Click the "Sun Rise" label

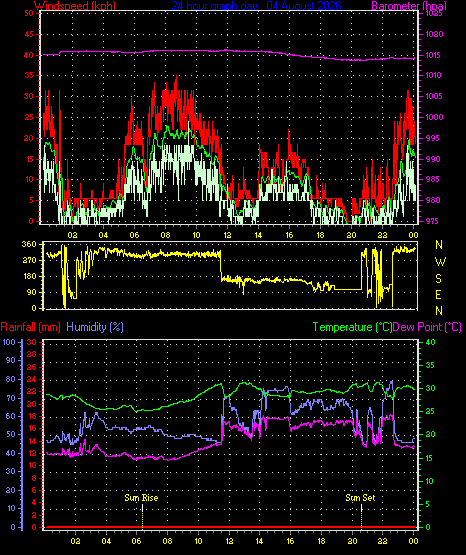[x=141, y=498]
